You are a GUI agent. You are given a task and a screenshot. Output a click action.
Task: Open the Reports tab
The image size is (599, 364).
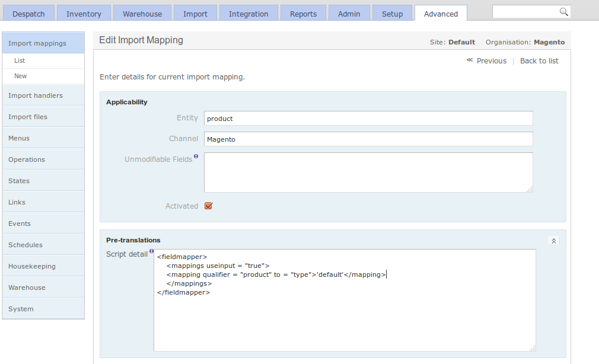(x=303, y=12)
